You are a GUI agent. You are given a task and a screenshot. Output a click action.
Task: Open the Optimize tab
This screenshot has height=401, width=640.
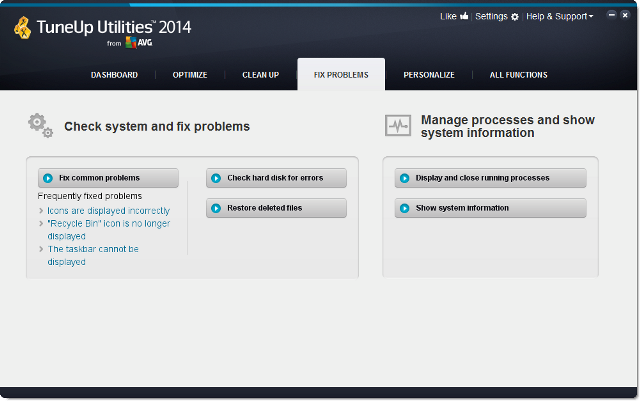tap(190, 75)
